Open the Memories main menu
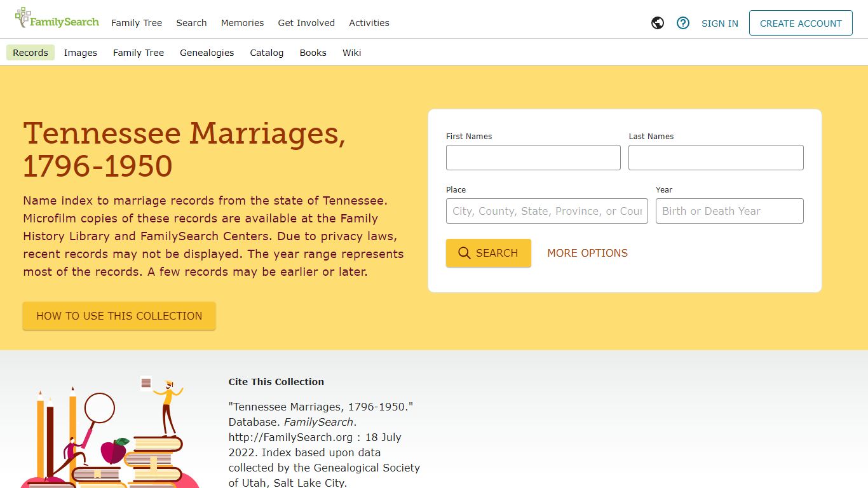The height and width of the screenshot is (488, 868). (242, 23)
